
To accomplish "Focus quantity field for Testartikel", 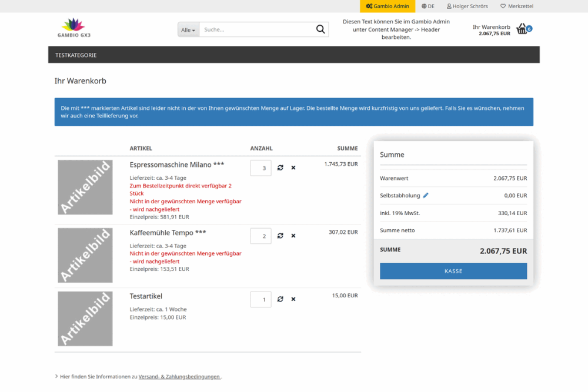I will pos(260,299).
